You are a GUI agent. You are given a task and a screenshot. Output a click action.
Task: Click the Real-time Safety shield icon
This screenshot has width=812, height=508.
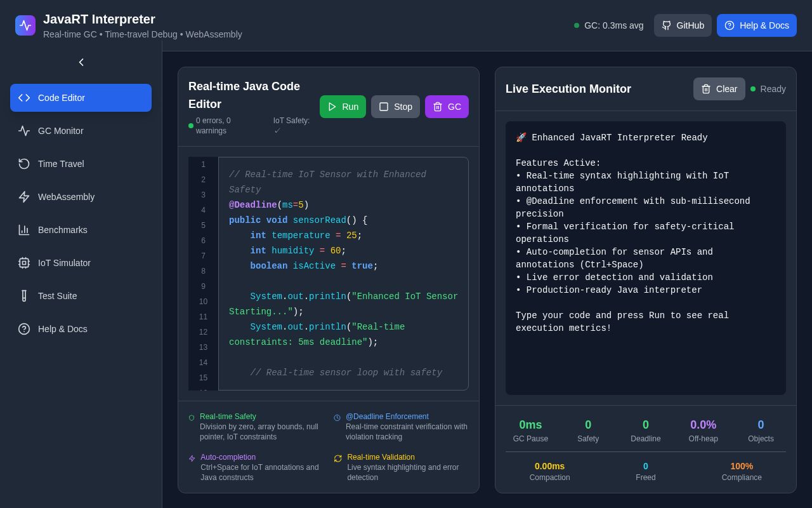pos(192,418)
